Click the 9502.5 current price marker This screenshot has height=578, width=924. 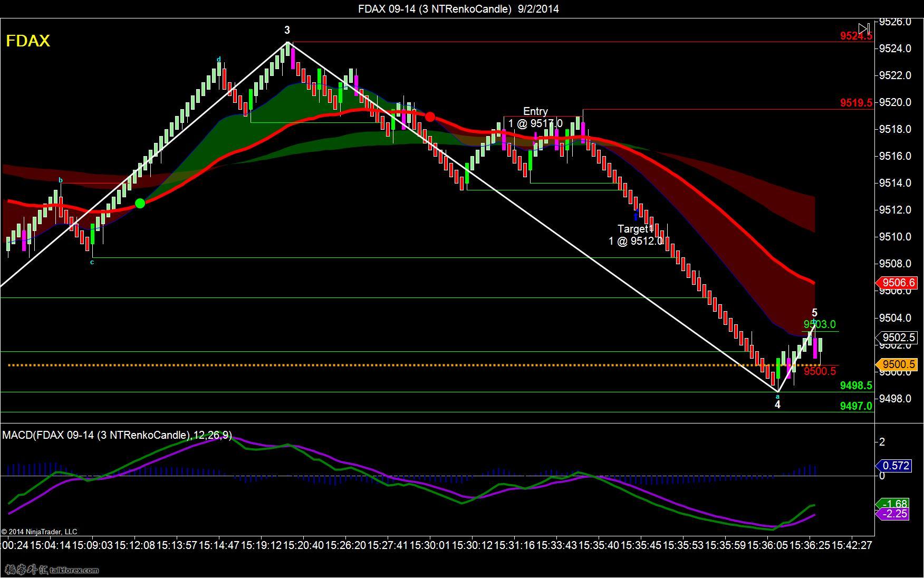pyautogui.click(x=897, y=338)
